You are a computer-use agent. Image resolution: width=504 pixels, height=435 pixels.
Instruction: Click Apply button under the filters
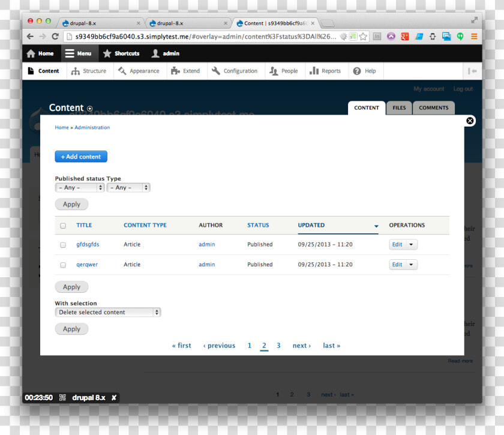click(71, 204)
